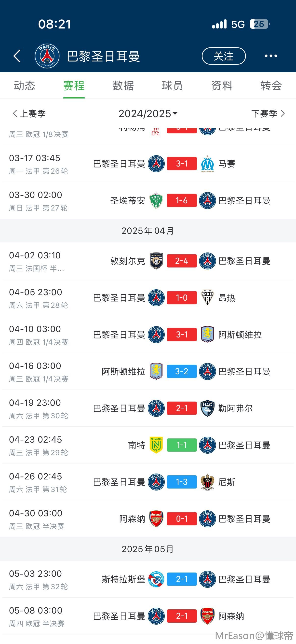Image resolution: width=296 pixels, height=644 pixels.
Task: Go to 上赛季 previous season
Action: tap(29, 114)
